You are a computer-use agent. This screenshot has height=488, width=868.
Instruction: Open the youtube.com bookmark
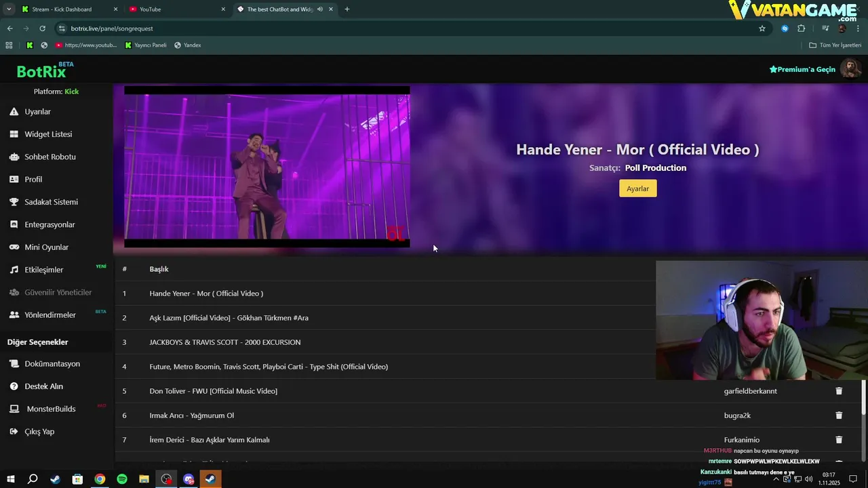point(86,45)
